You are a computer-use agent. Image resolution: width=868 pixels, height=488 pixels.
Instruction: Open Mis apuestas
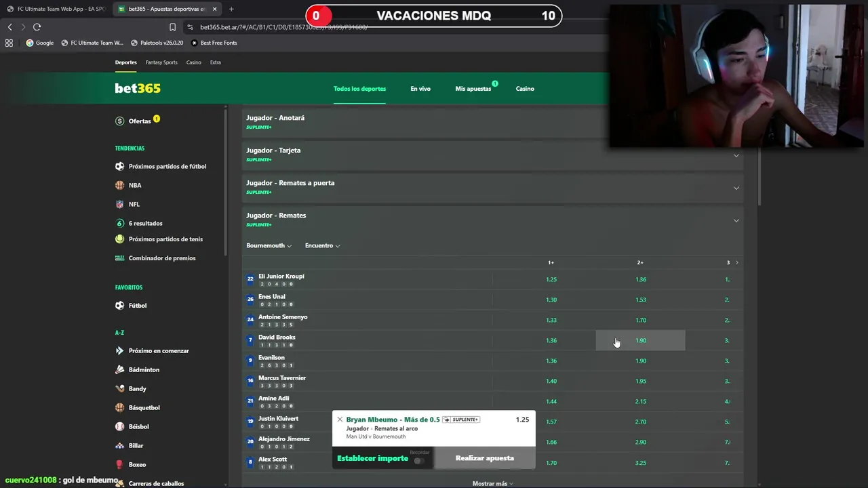click(473, 89)
